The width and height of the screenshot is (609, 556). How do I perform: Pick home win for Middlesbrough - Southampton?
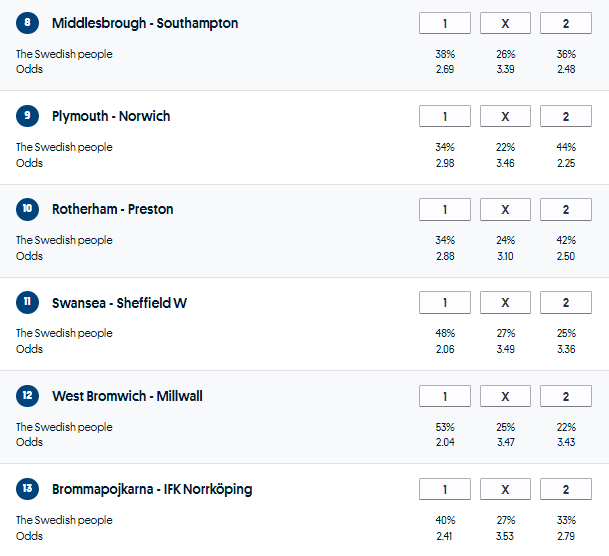(445, 23)
